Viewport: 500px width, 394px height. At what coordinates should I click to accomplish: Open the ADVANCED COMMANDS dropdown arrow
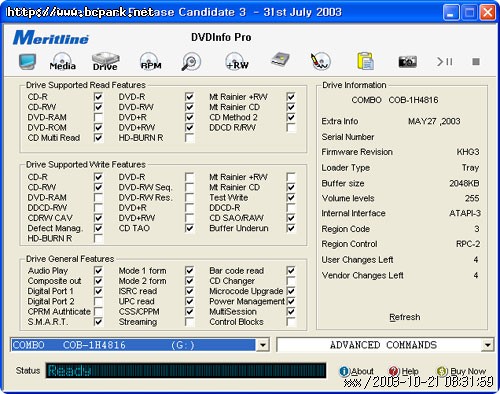[x=487, y=345]
